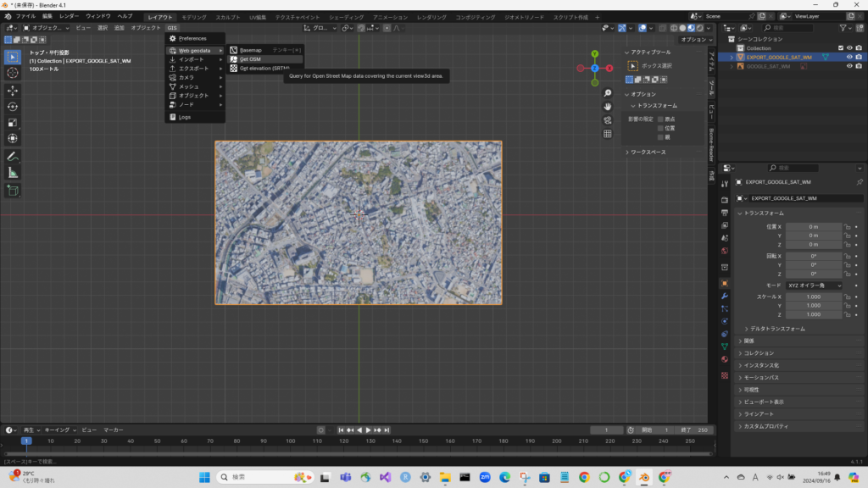Expand GOOGLE_SAT_WM in the outliner tree
The width and height of the screenshot is (868, 488).
732,66
